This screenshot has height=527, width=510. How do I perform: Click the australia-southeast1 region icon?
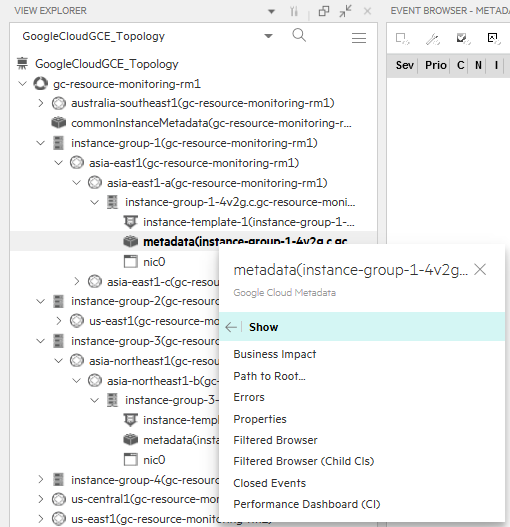58,103
